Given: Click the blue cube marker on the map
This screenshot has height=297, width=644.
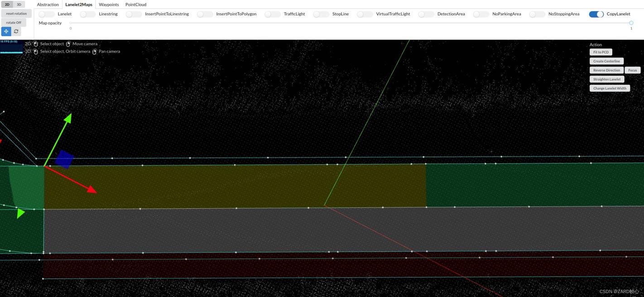Looking at the screenshot, I should [64, 159].
